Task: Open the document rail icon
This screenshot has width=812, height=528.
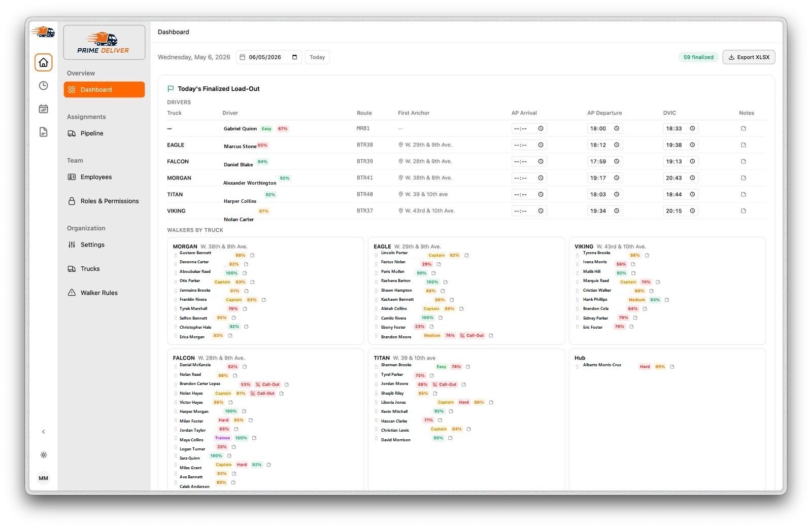Action: coord(44,132)
